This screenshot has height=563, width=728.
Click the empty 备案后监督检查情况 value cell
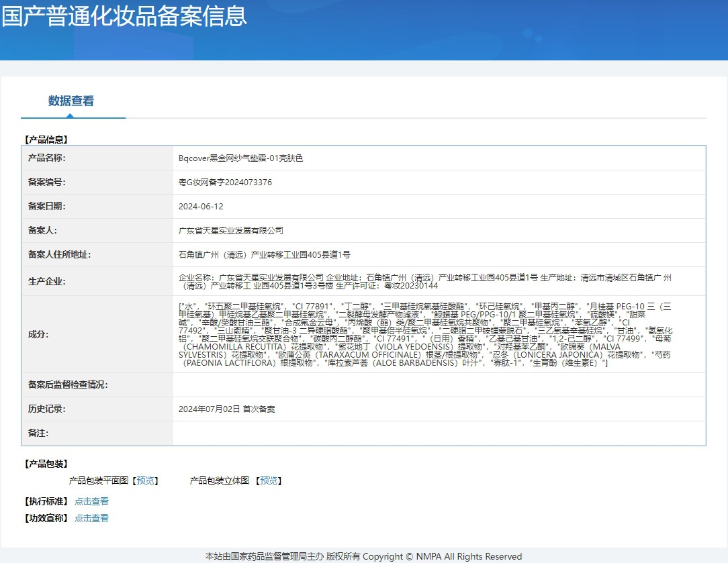(438, 385)
